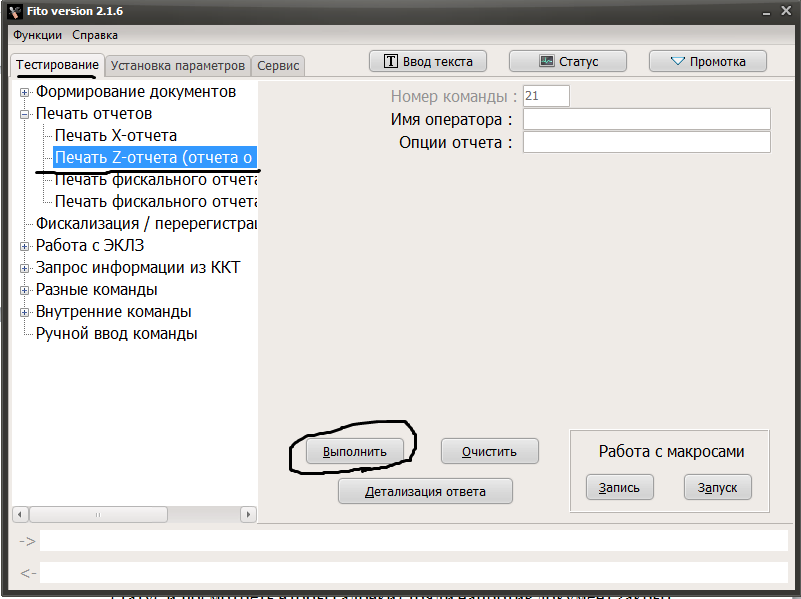Expand the Формирование документов node
801x599 pixels.
pyautogui.click(x=24, y=92)
